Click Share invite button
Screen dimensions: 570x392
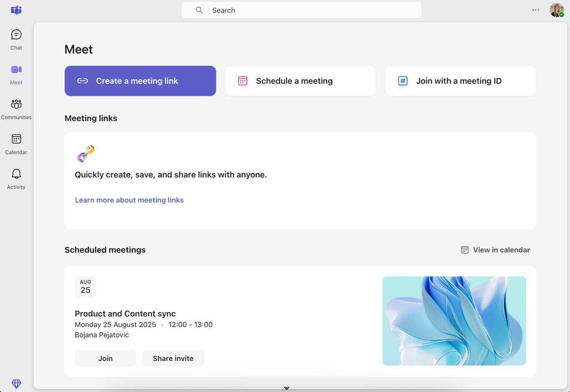click(x=173, y=358)
